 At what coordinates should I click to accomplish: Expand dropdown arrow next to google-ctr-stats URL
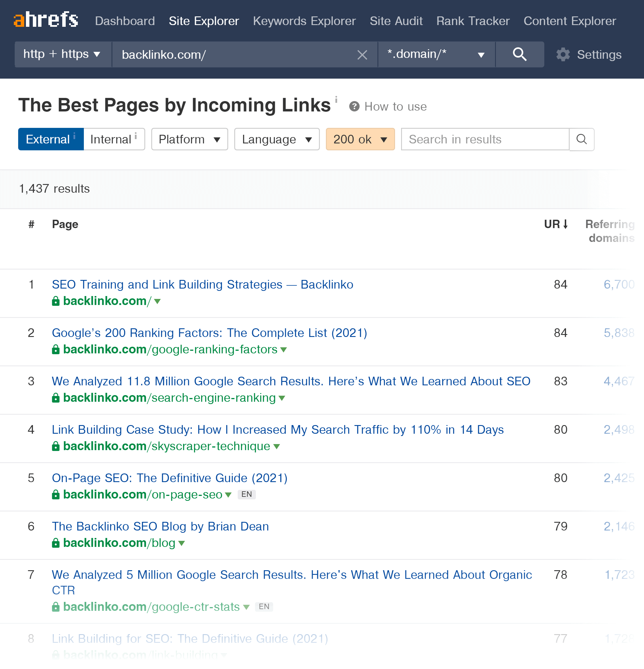tap(246, 607)
